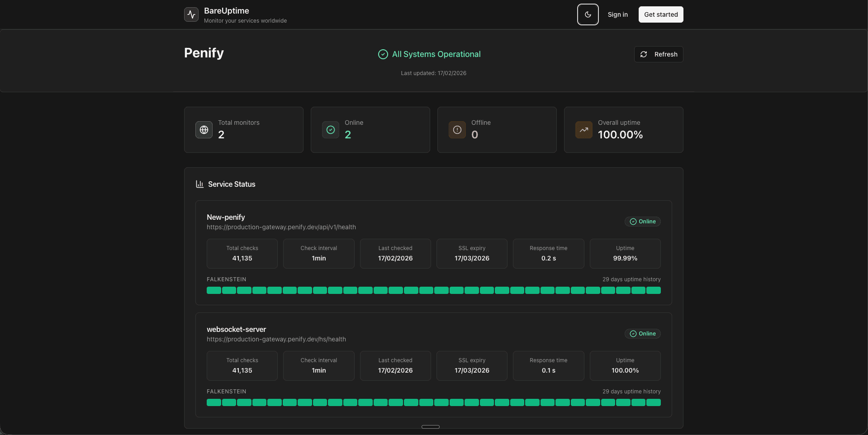Click the Online status badge for websocket-server
Screen dimensions: 868x435
tap(642, 334)
